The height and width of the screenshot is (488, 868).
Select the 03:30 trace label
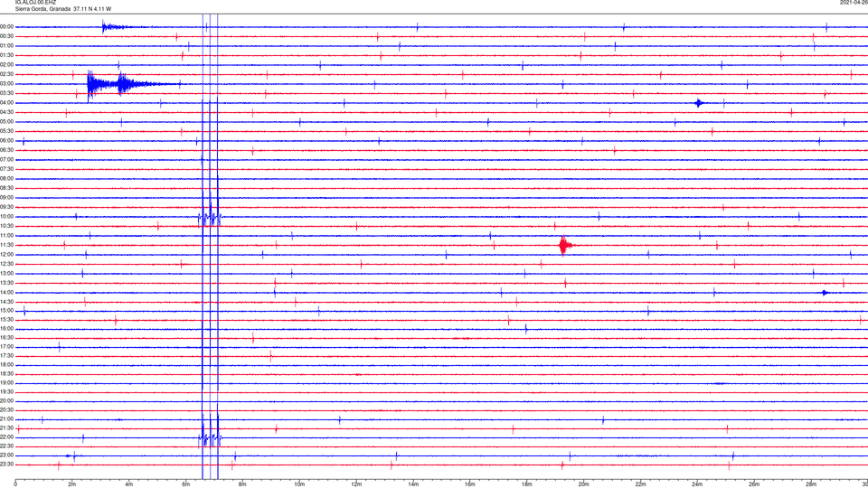7,93
